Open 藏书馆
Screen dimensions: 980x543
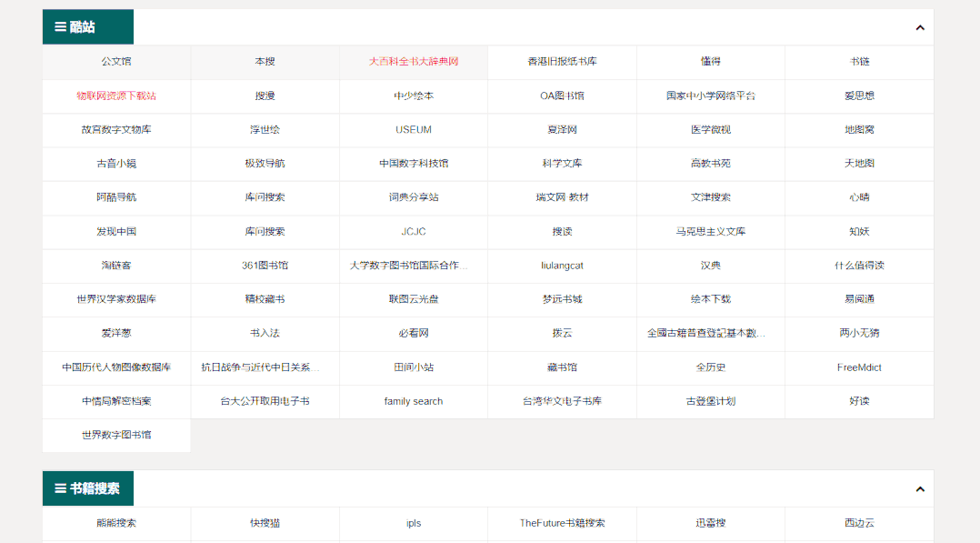(x=562, y=367)
